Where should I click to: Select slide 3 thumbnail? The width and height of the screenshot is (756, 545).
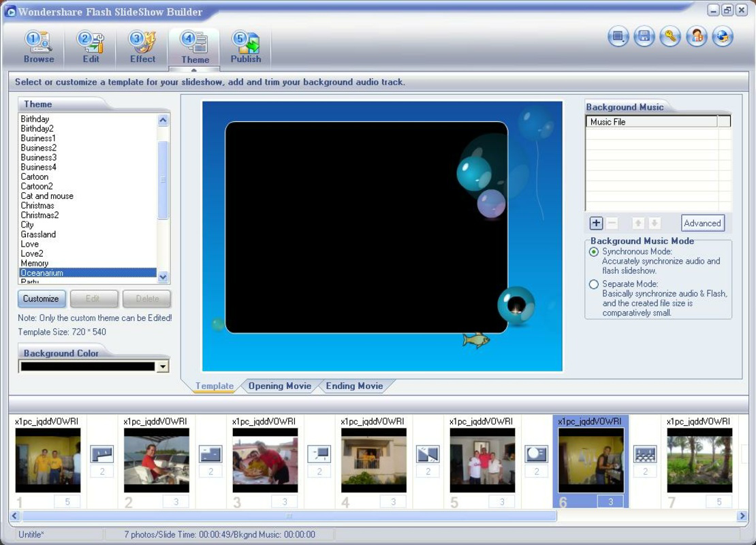tap(265, 460)
